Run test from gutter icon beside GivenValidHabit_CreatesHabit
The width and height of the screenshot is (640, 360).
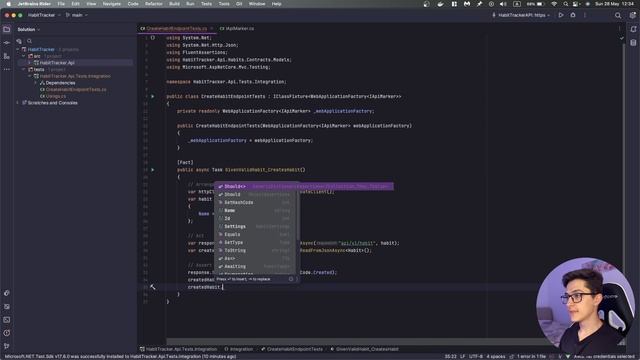pyautogui.click(x=153, y=169)
